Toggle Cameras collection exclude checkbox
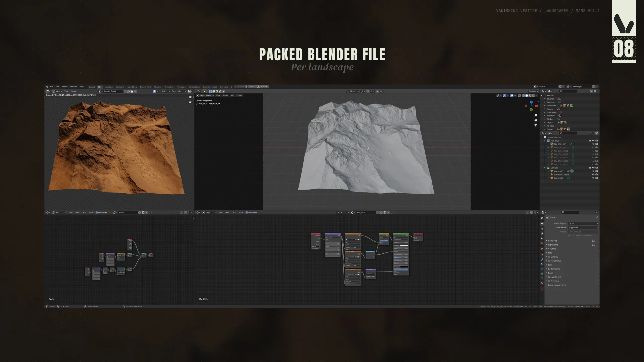This screenshot has height=362, width=644. [x=590, y=168]
